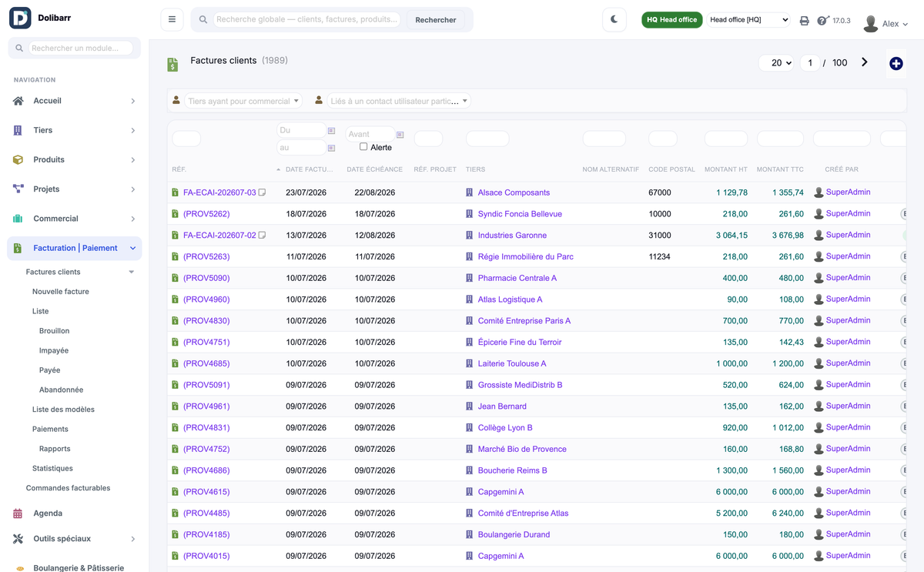
Task: Open draft invoice (PROV5262)
Action: [x=206, y=214]
